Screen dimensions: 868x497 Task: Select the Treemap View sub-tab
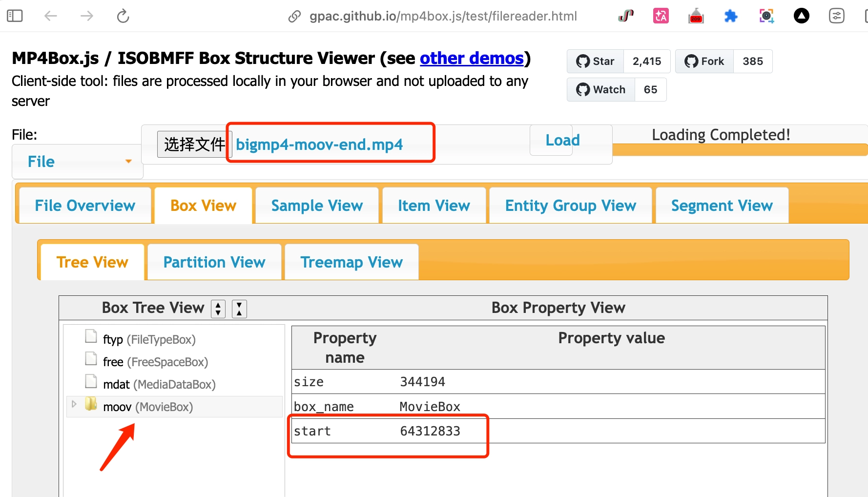coord(351,262)
